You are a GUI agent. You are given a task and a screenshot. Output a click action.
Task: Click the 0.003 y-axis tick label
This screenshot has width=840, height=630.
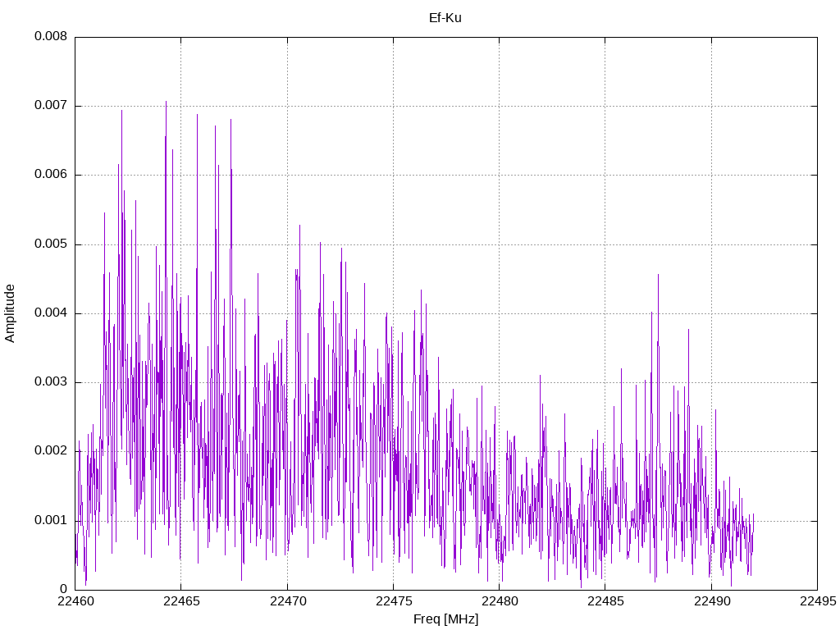[x=51, y=382]
